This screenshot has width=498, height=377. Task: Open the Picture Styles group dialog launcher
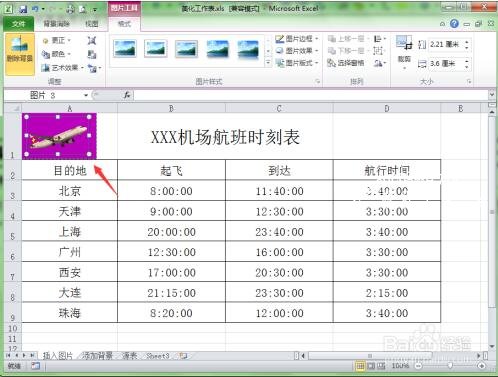[318, 81]
